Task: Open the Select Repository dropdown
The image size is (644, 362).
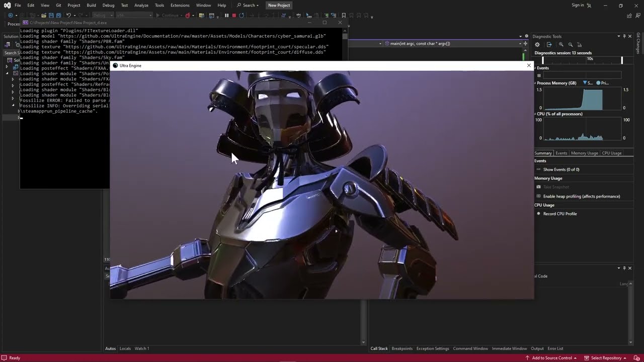Action: coord(605,358)
